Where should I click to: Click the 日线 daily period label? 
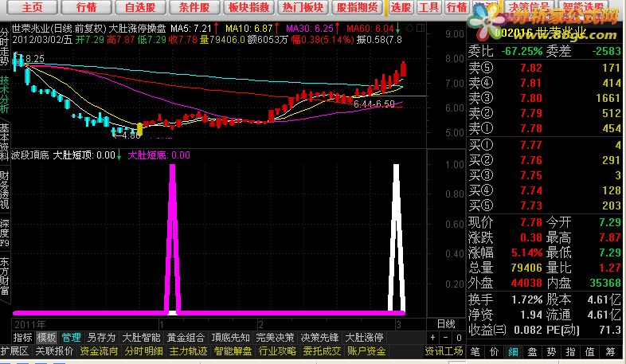pos(446,323)
